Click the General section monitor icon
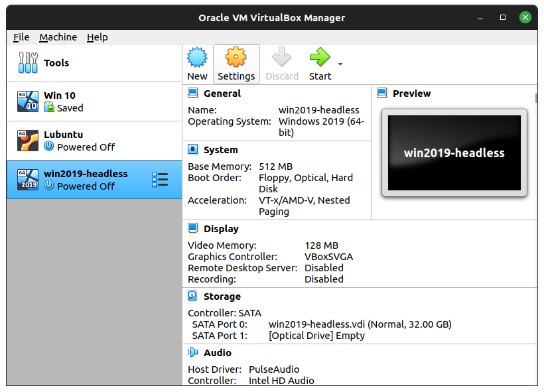544x392 pixels. click(x=193, y=93)
